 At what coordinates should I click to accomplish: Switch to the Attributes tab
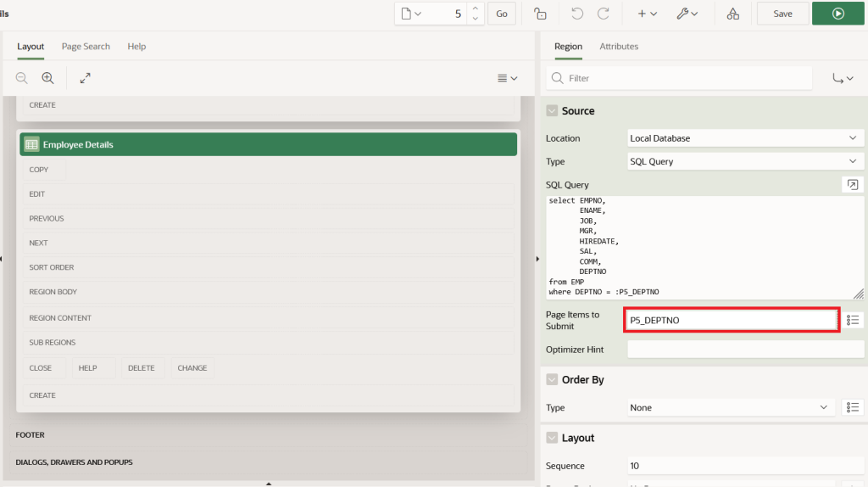(x=619, y=47)
